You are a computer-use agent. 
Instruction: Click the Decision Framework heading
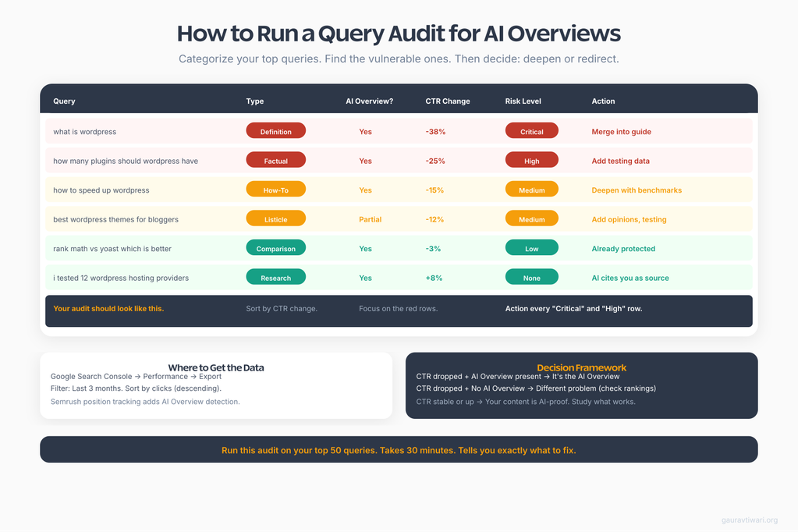581,367
